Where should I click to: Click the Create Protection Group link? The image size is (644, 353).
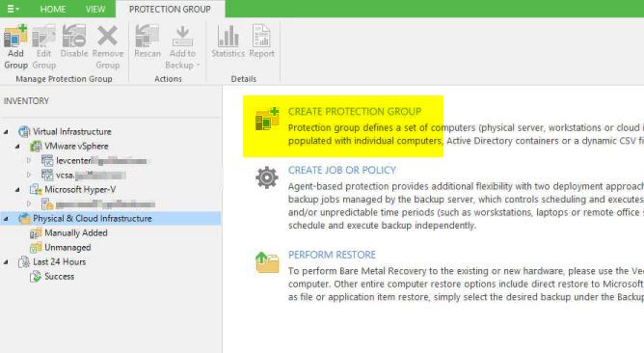point(355,111)
